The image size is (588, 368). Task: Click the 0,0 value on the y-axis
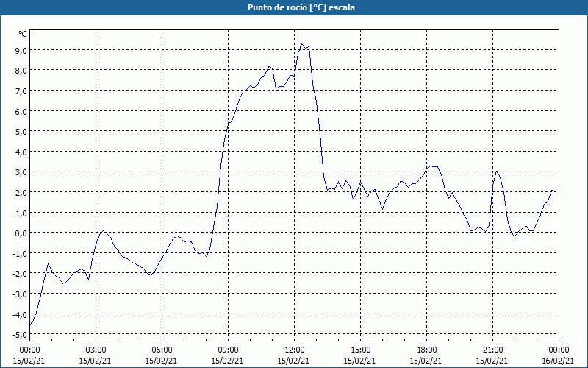tap(21, 233)
